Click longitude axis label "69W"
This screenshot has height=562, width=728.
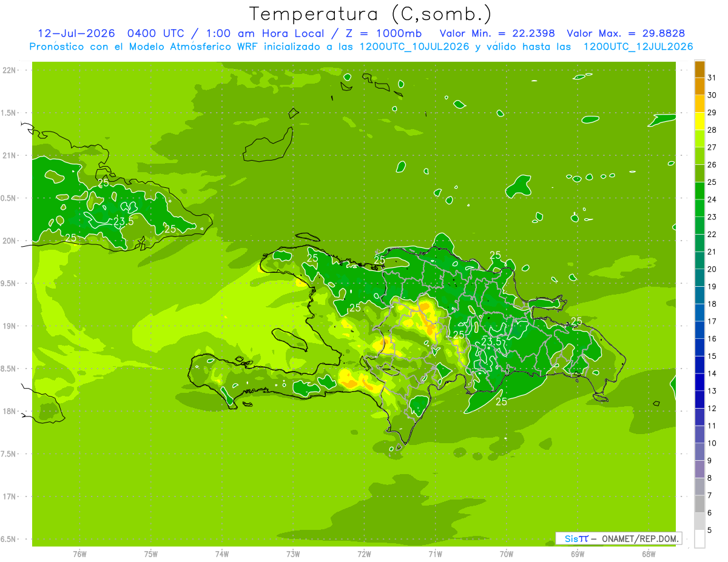(x=578, y=554)
